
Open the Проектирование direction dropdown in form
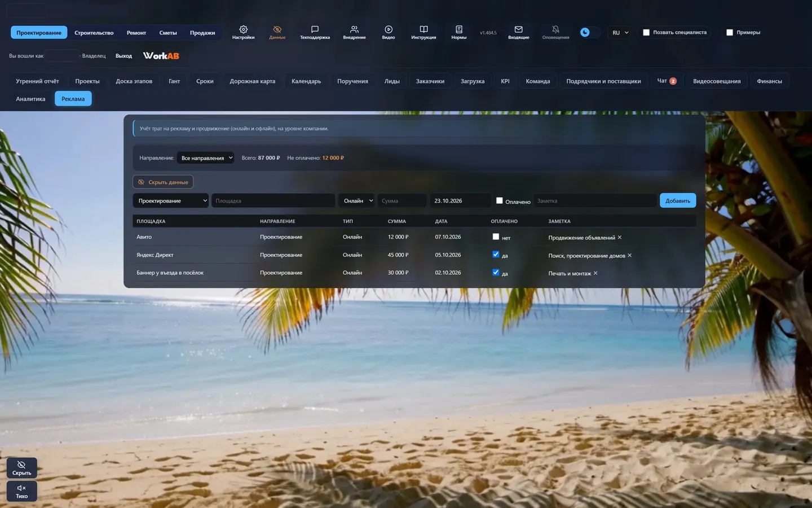(x=171, y=200)
